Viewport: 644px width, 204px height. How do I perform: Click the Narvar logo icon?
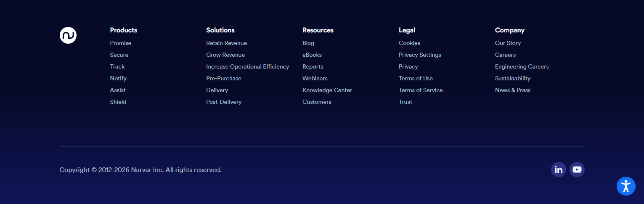(x=68, y=35)
